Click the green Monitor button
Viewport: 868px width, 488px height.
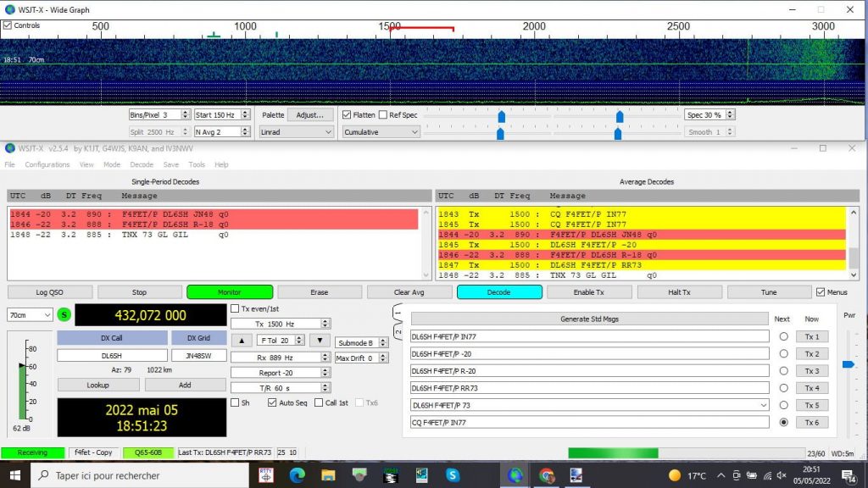(230, 292)
